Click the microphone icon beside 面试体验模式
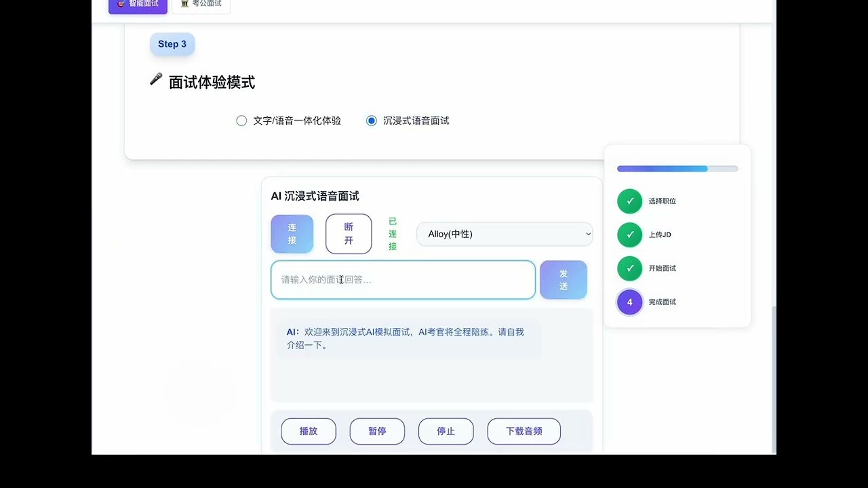 155,79
